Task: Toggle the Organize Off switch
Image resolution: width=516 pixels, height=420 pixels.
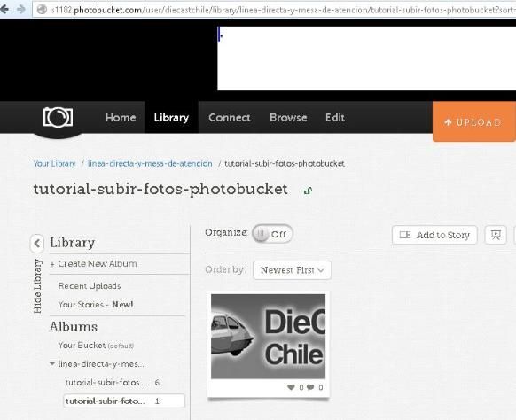Action: pos(272,234)
